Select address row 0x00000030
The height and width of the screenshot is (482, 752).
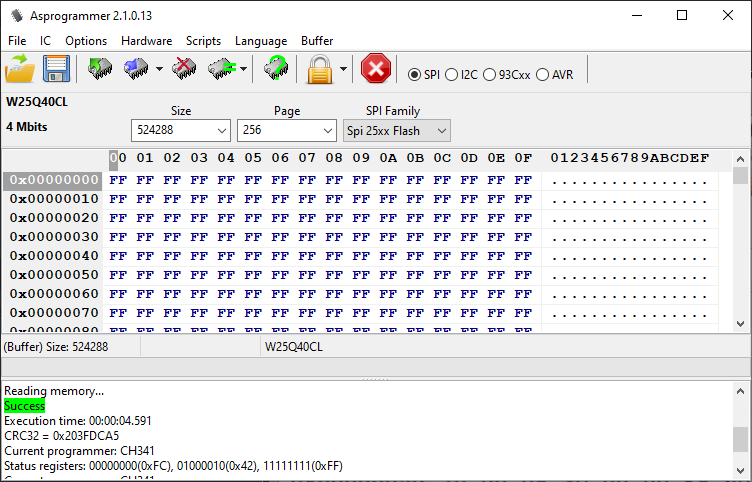pos(53,237)
